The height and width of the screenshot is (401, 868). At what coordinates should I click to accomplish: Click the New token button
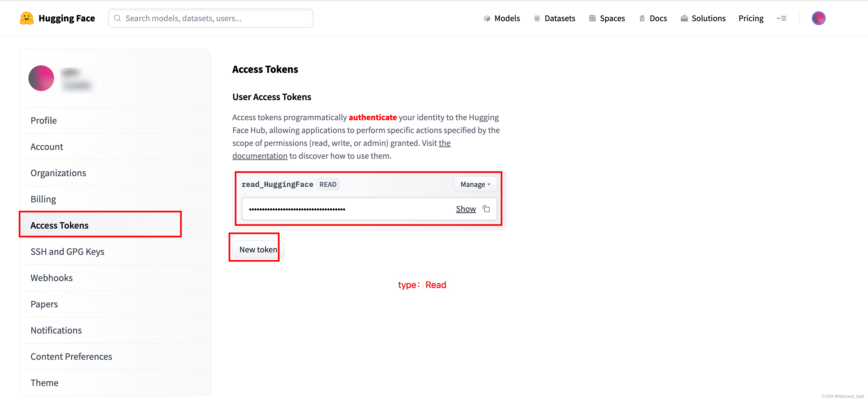coord(258,250)
